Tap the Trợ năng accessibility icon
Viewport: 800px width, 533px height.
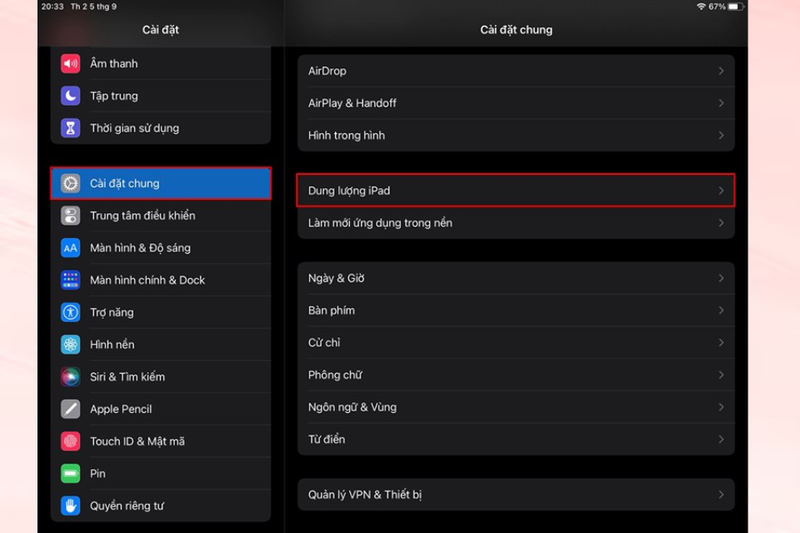pos(70,312)
